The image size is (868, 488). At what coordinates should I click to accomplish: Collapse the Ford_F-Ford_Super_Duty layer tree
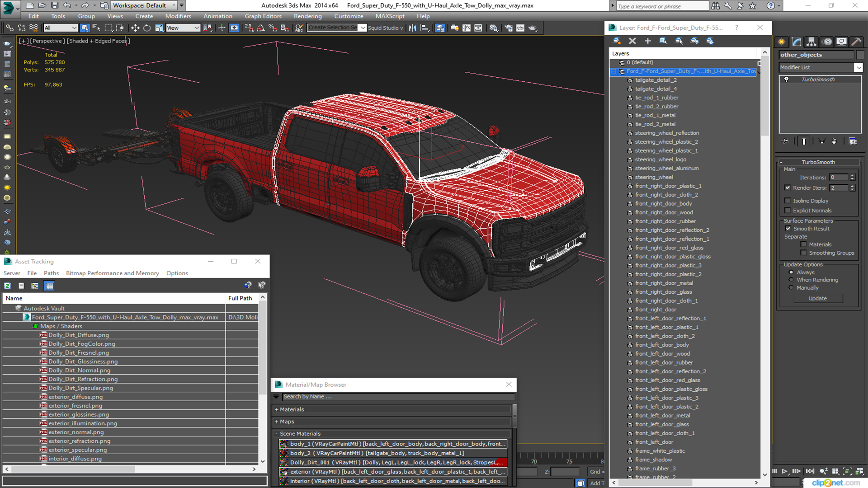pos(614,71)
